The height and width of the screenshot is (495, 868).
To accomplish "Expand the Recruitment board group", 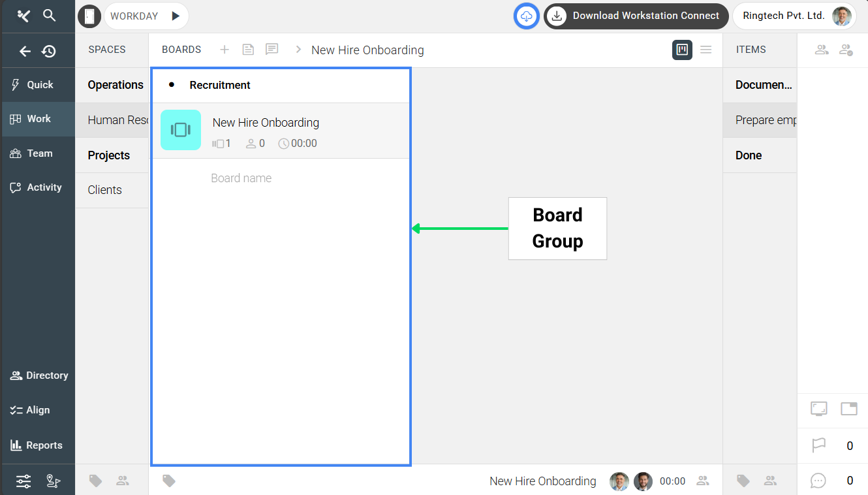I will click(172, 85).
